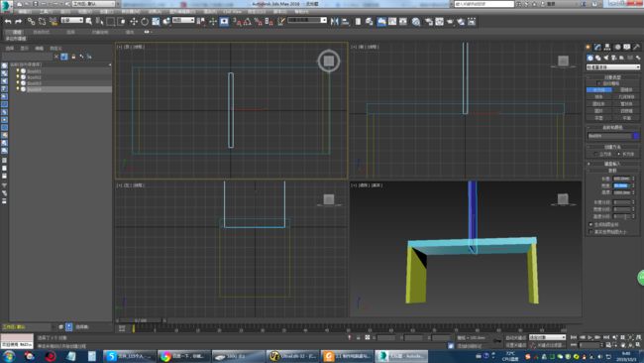Click the Plane object type button

(x=626, y=118)
